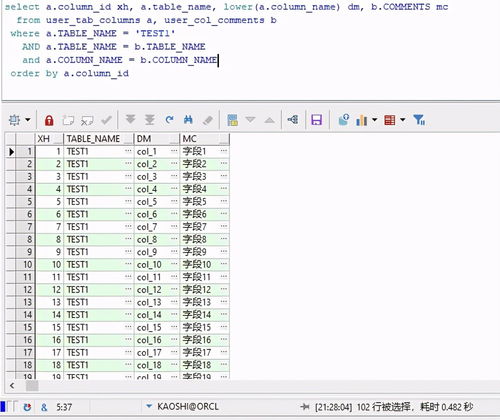500x420 pixels.
Task: Select row header number 12
Action: [x=25, y=290]
